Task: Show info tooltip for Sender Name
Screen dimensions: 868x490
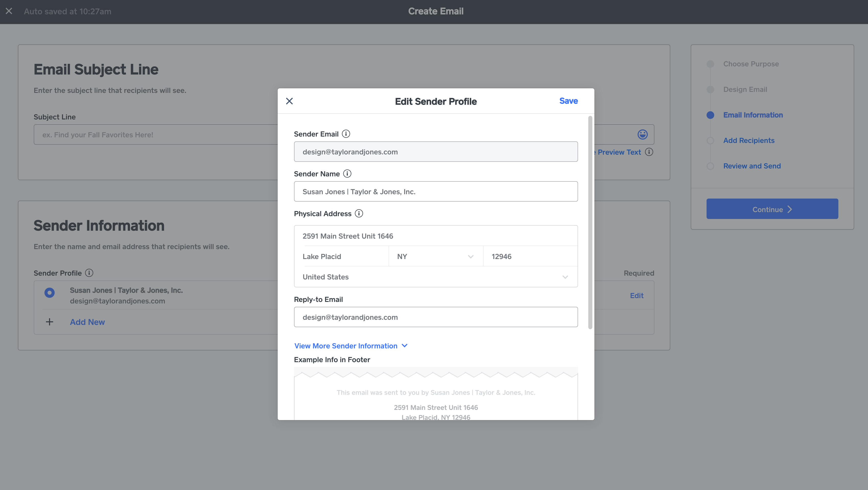Action: (x=347, y=174)
